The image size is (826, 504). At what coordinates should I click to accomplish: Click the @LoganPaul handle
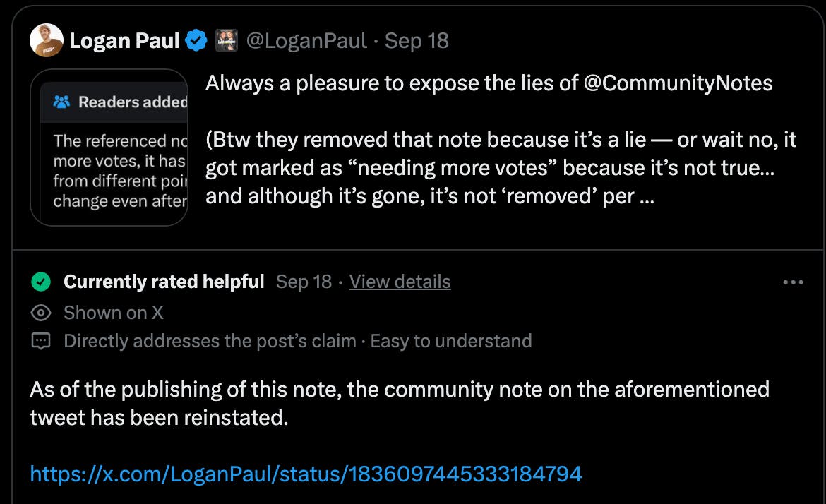[305, 41]
